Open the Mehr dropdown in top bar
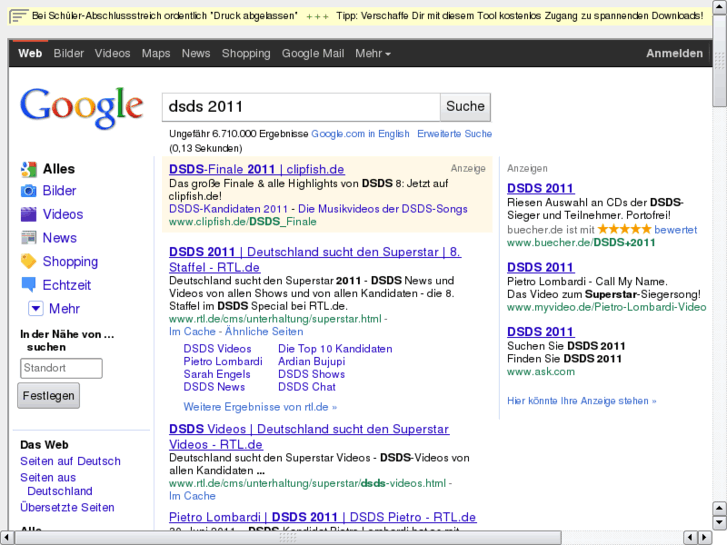Viewport: 727px width, 545px height. pos(373,53)
